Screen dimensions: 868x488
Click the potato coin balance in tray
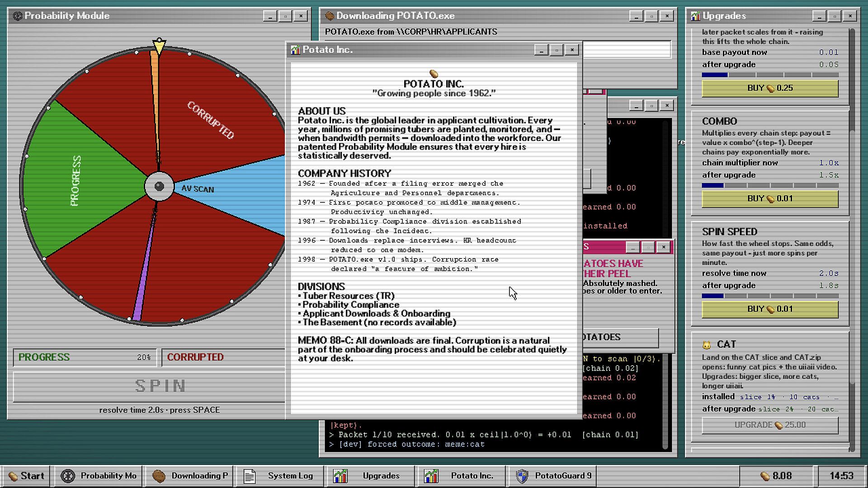776,476
